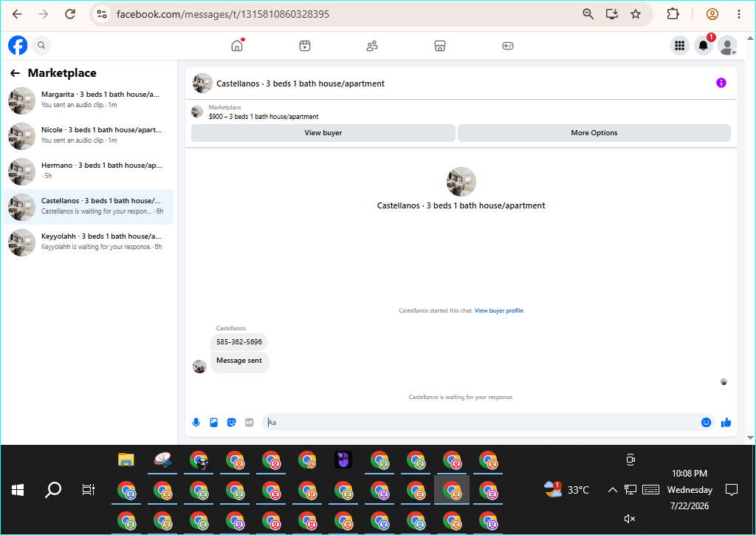This screenshot has width=756, height=535.
Task: Click the 'Message sent' bubble
Action: [x=239, y=361]
